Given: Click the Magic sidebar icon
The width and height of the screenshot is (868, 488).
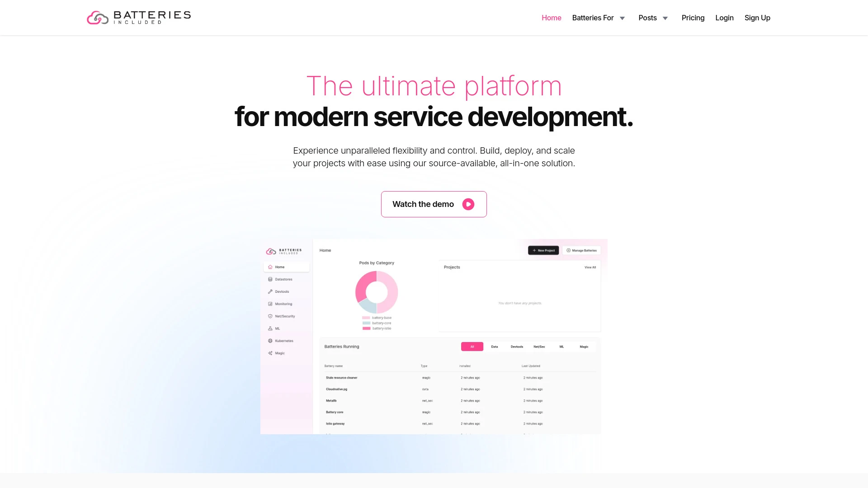Looking at the screenshot, I should click(271, 353).
